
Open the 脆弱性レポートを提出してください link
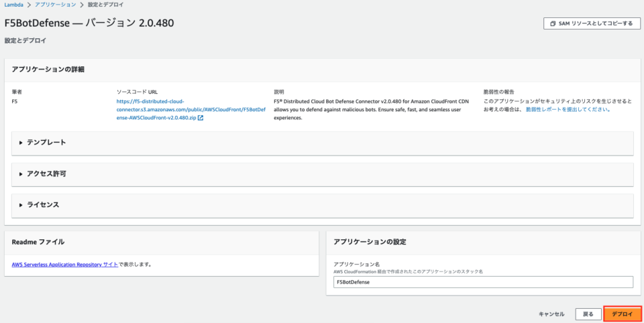pos(568,110)
